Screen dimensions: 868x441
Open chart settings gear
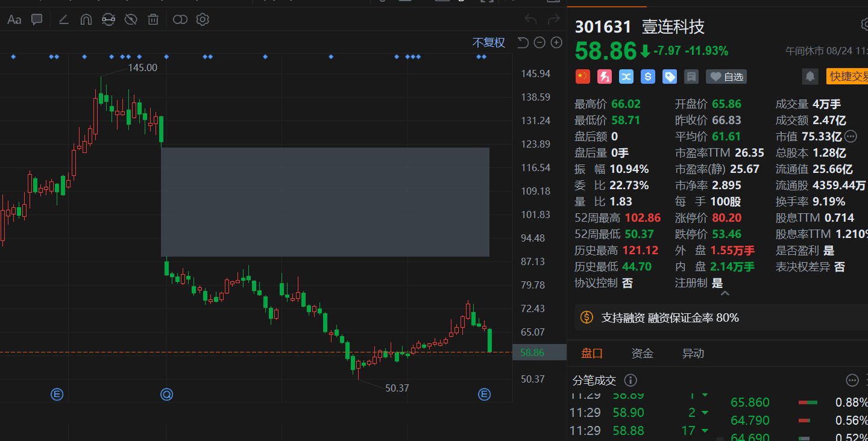point(203,20)
